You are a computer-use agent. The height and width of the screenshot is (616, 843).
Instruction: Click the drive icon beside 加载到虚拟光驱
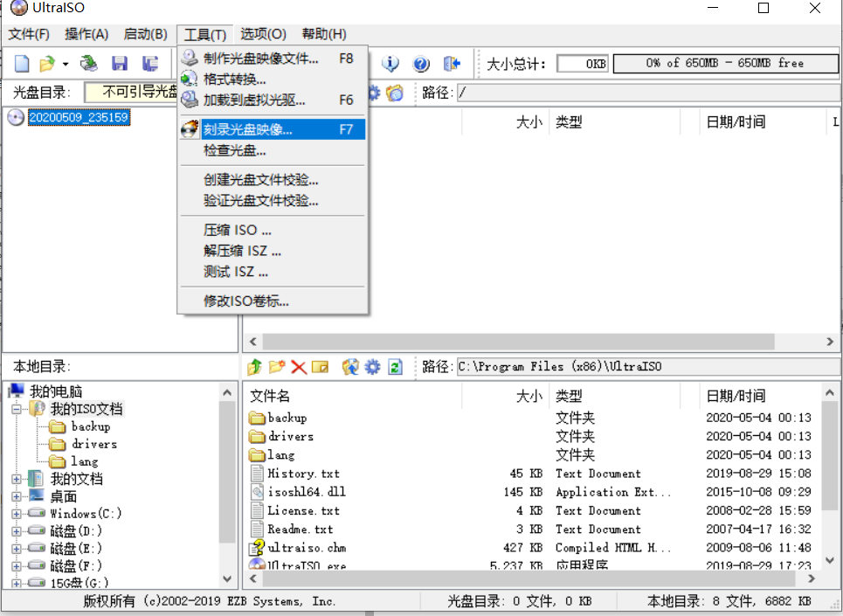pos(190,100)
